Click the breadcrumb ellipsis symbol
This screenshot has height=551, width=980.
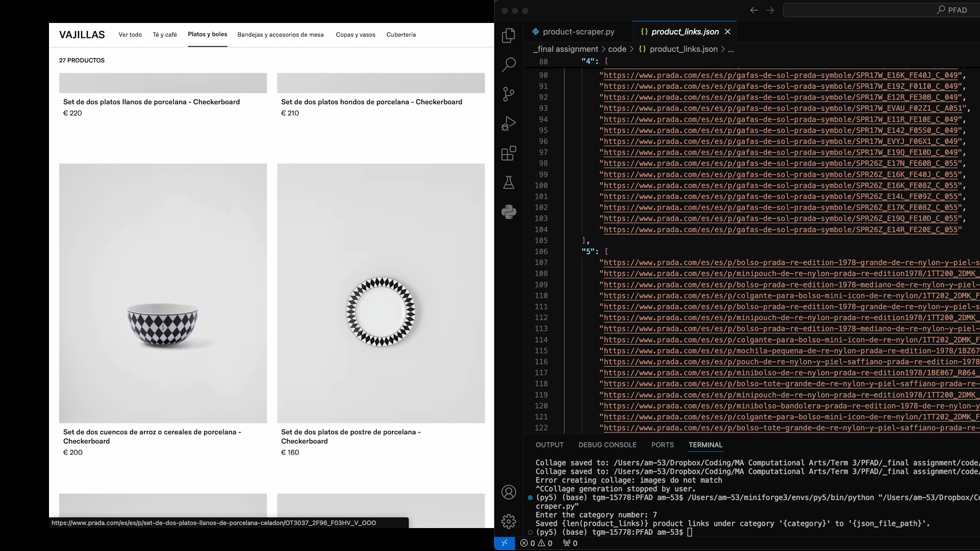pyautogui.click(x=731, y=49)
